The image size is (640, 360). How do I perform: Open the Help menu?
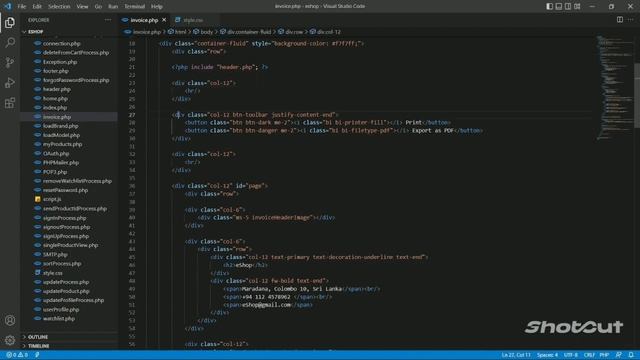pyautogui.click(x=156, y=7)
